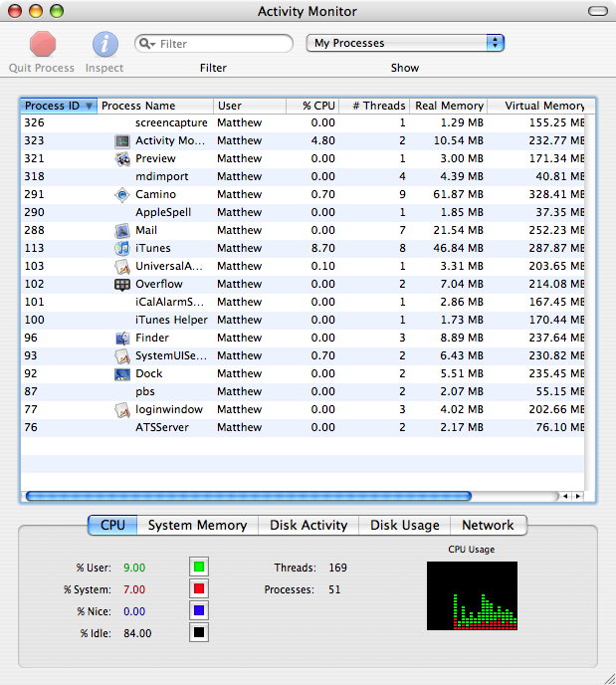Click the CPU Usage history graph
The height and width of the screenshot is (685, 616).
pyautogui.click(x=472, y=595)
